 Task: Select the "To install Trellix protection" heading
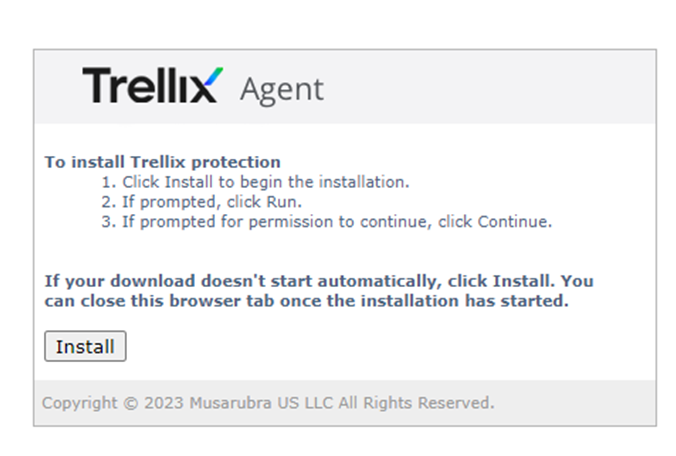coord(162,162)
